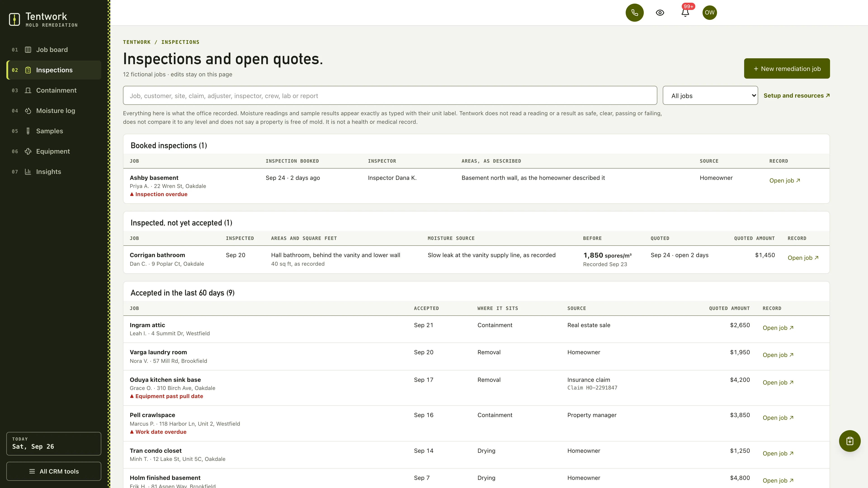Click the Inspections breadcrumb
868x488 pixels.
[180, 42]
